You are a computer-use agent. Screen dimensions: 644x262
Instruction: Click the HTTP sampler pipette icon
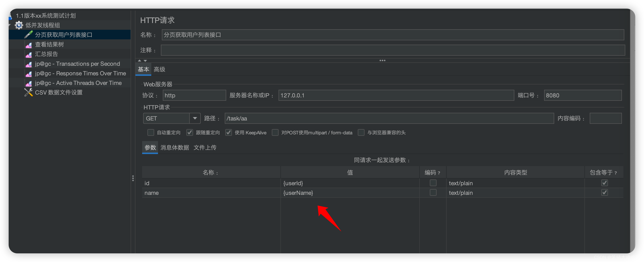tap(29, 35)
